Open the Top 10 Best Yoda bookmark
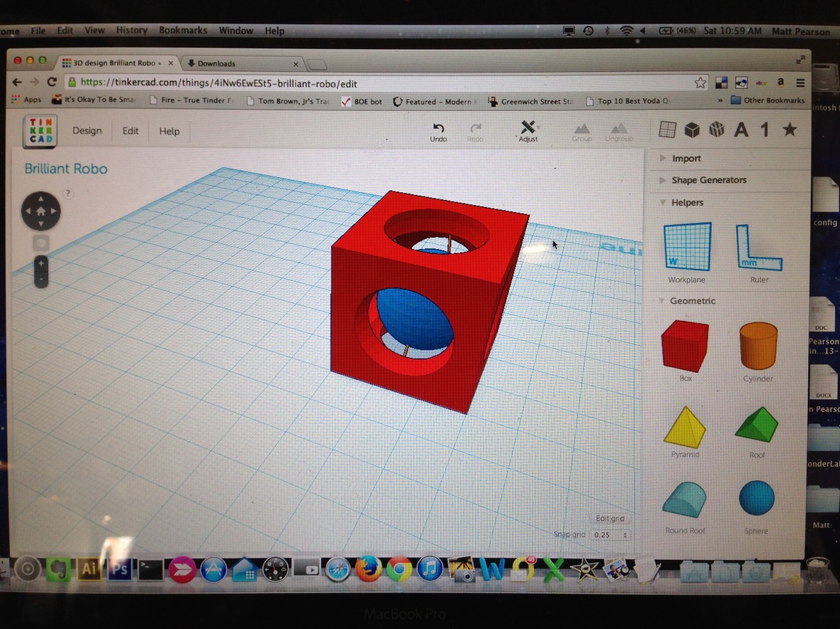 pos(627,100)
